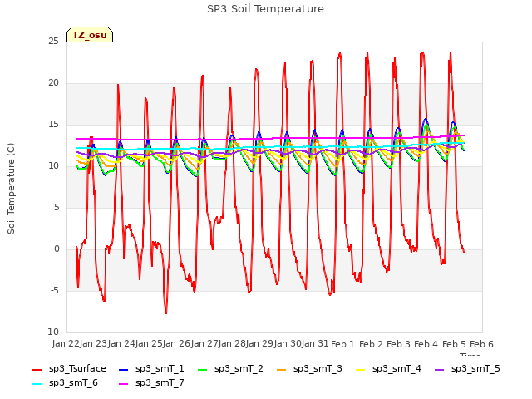
Task: Click the 25 y-axis tick label
Action: (x=53, y=42)
